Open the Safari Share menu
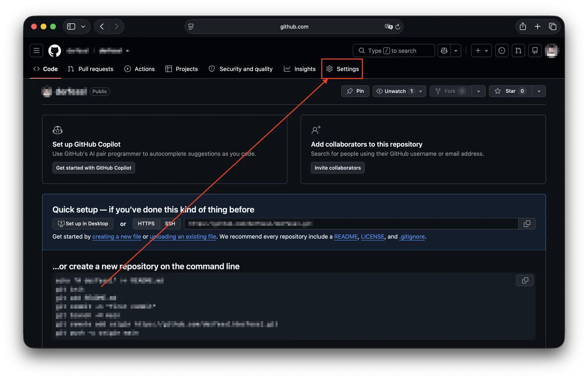Viewport: 588px width, 379px height. click(x=523, y=26)
